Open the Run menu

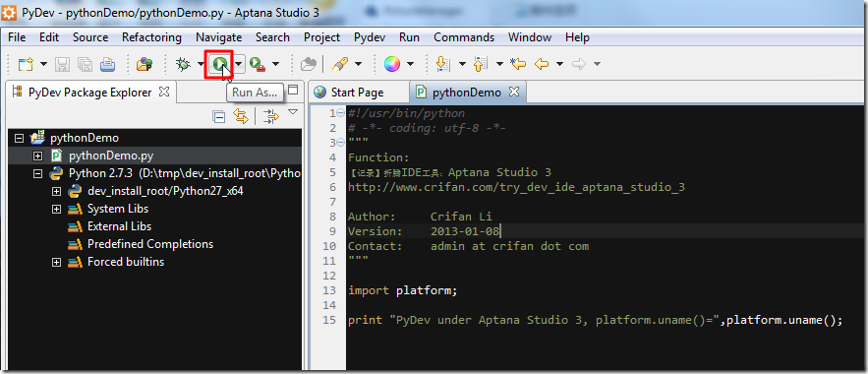(409, 37)
